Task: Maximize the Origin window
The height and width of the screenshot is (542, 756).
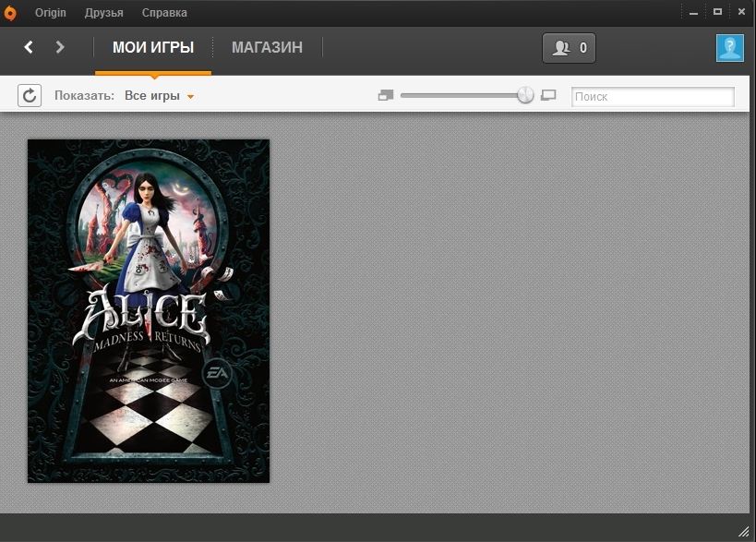Action: (717, 12)
